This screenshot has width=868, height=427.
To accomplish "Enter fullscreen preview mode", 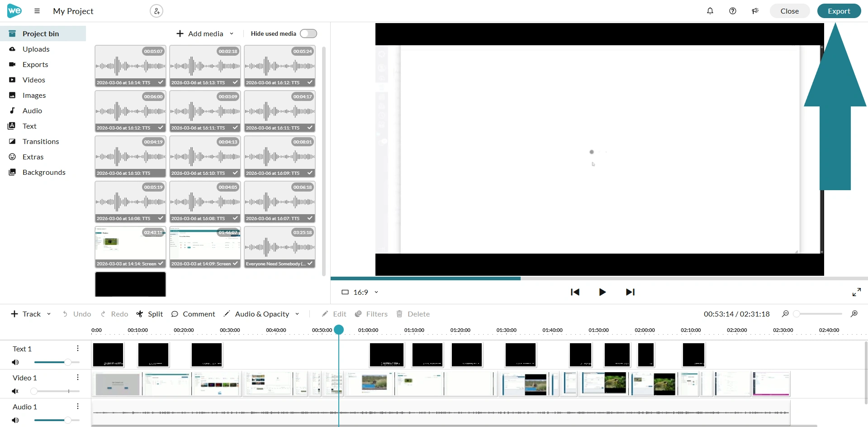I will [857, 292].
